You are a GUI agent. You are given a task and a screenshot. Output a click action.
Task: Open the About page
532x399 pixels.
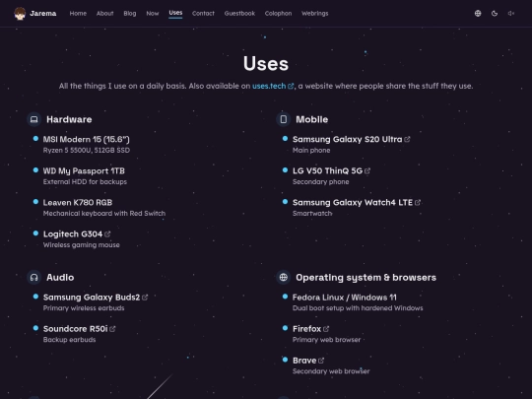[x=104, y=14]
